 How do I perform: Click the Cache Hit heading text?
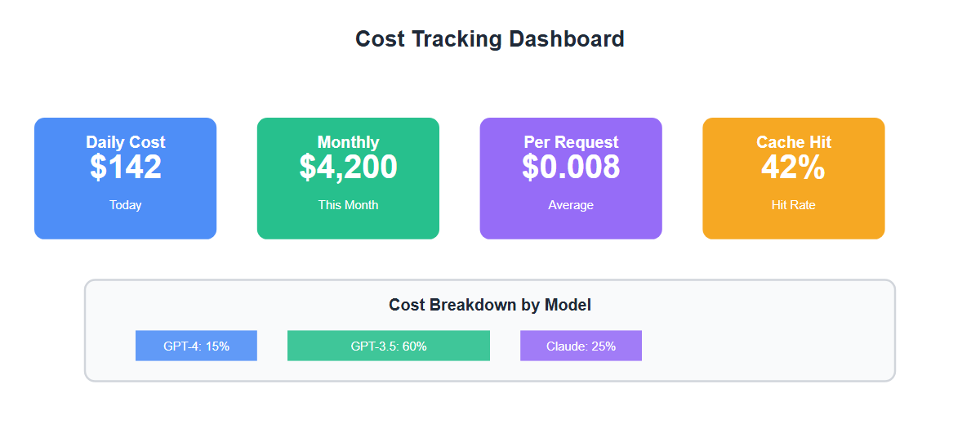pyautogui.click(x=793, y=142)
